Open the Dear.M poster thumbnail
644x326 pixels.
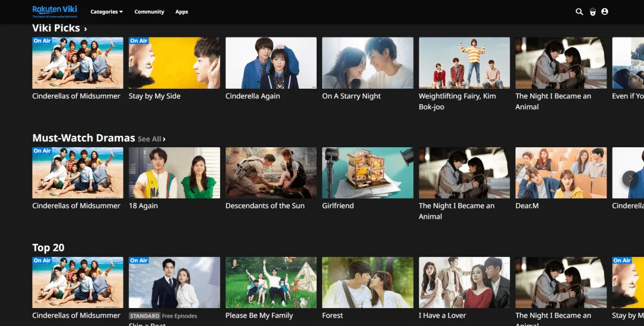click(561, 173)
